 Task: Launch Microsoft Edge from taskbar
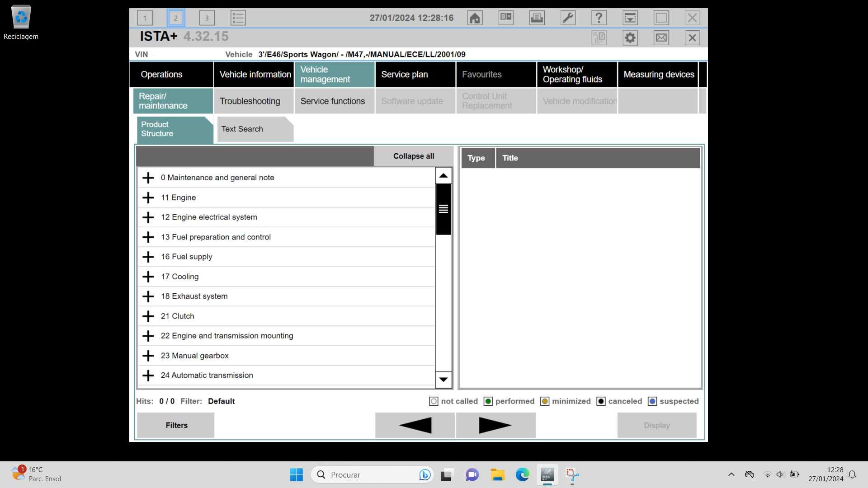pyautogui.click(x=522, y=474)
